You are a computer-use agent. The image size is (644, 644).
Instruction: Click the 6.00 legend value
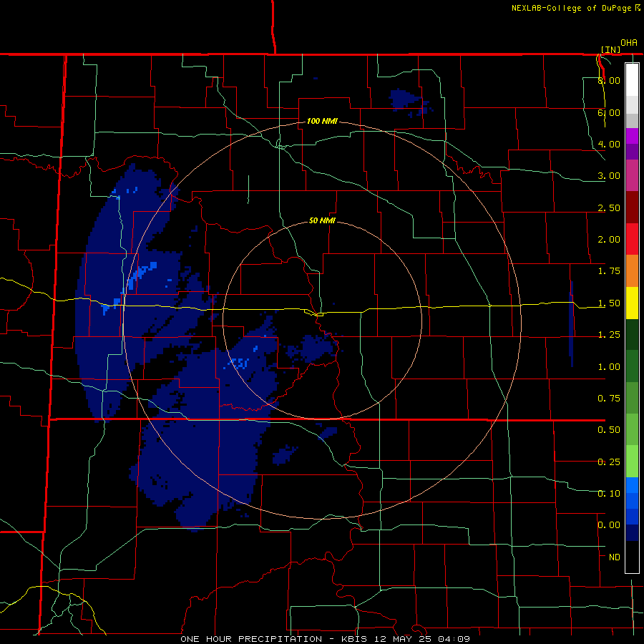point(609,112)
